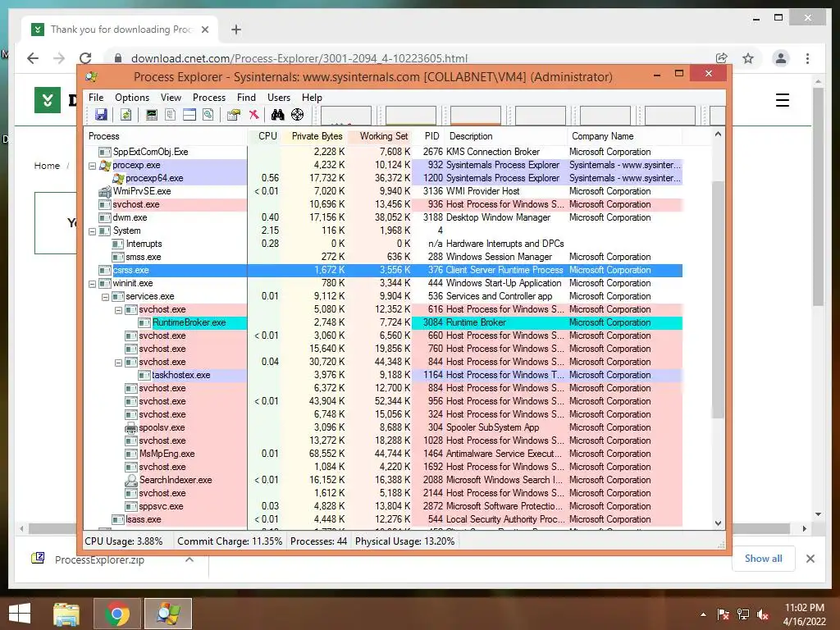840x630 pixels.
Task: Click the WmiPrvSE.exe process icon
Action: (105, 191)
